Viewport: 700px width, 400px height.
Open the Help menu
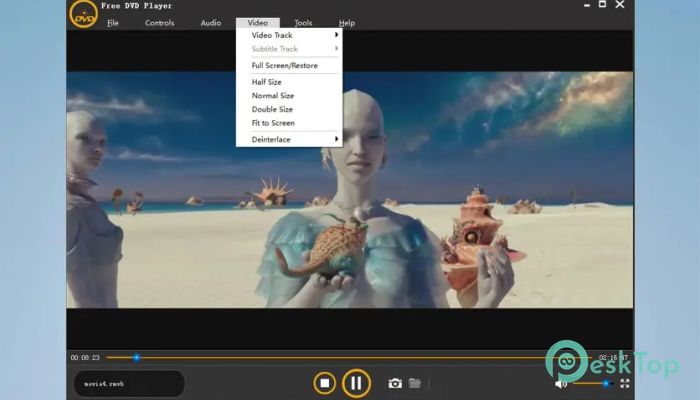tap(347, 23)
